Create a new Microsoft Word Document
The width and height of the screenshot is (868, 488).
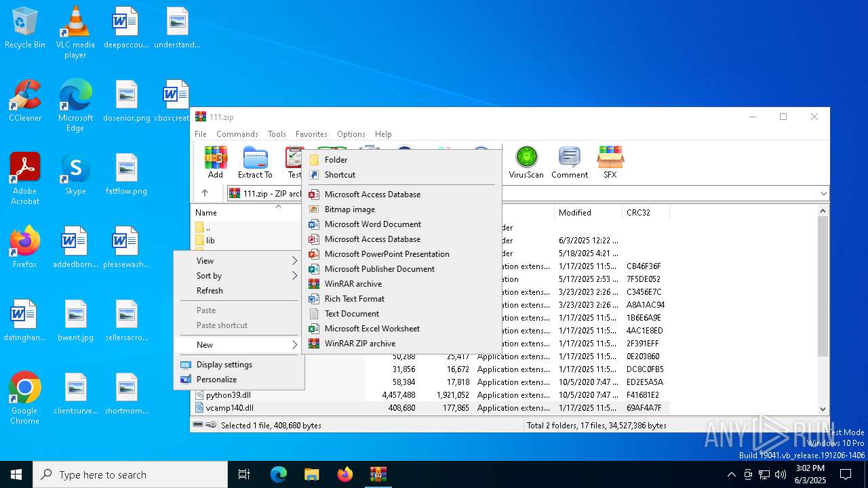[x=401, y=224]
